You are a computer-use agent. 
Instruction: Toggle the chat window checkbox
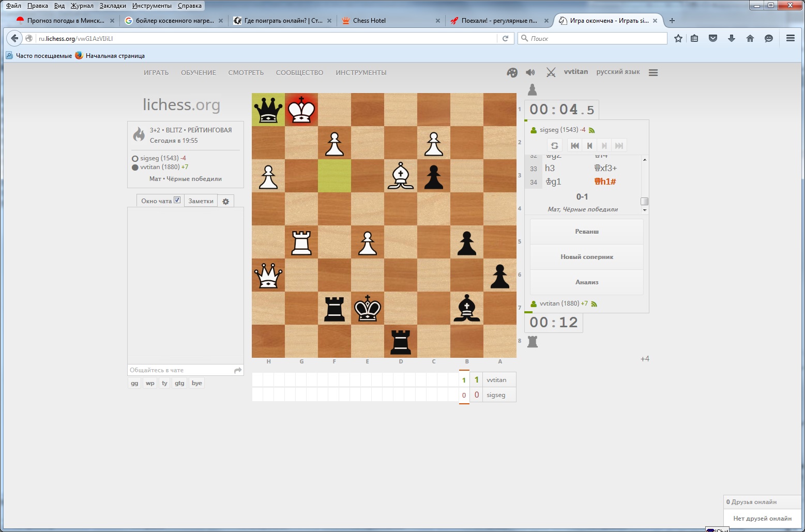point(177,200)
